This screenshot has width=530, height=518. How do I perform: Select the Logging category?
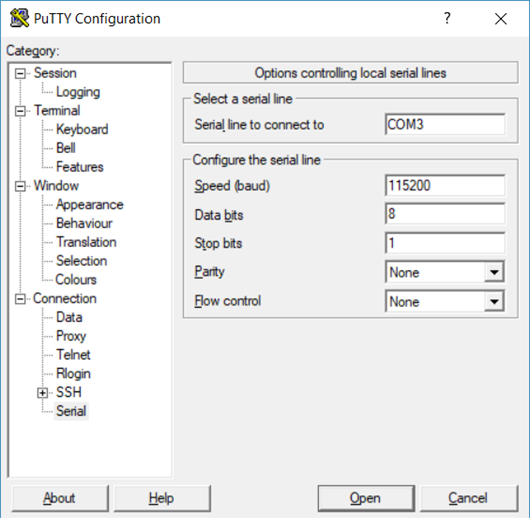(x=78, y=92)
